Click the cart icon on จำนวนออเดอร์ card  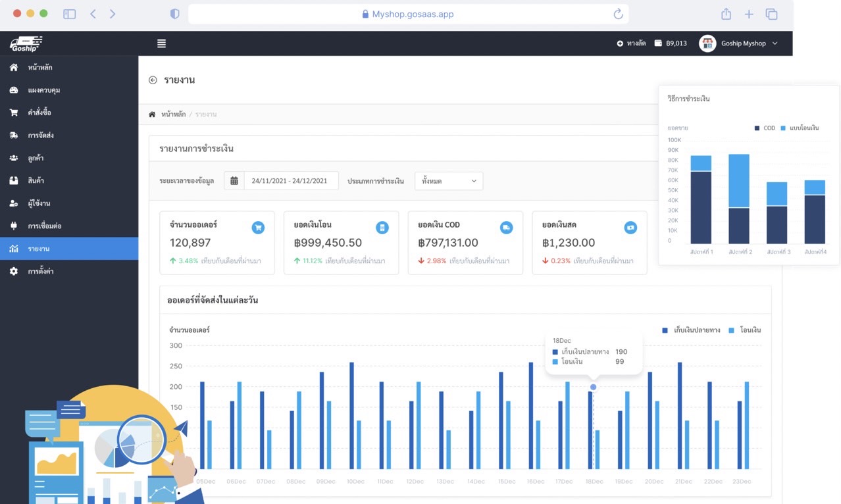pyautogui.click(x=258, y=228)
